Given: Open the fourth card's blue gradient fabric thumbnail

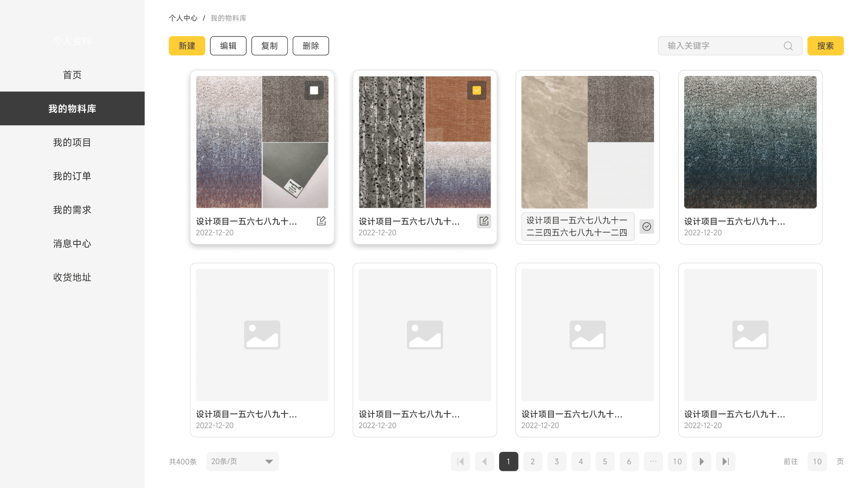Looking at the screenshot, I should (750, 142).
